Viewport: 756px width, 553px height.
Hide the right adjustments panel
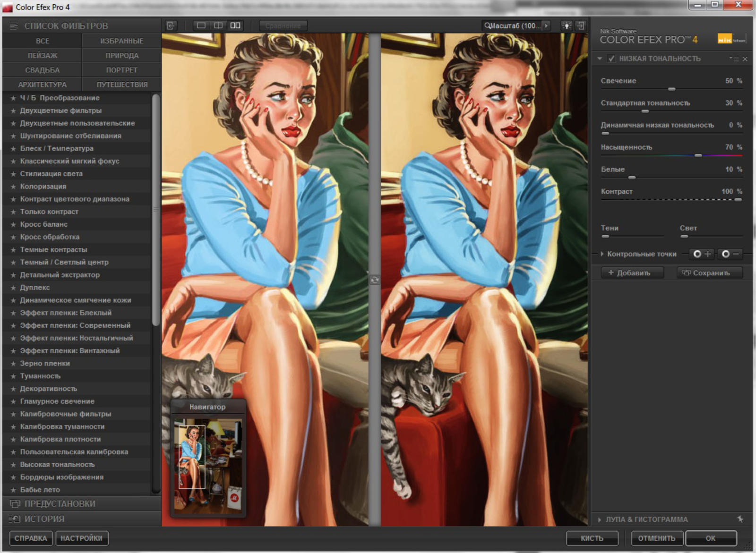(581, 26)
